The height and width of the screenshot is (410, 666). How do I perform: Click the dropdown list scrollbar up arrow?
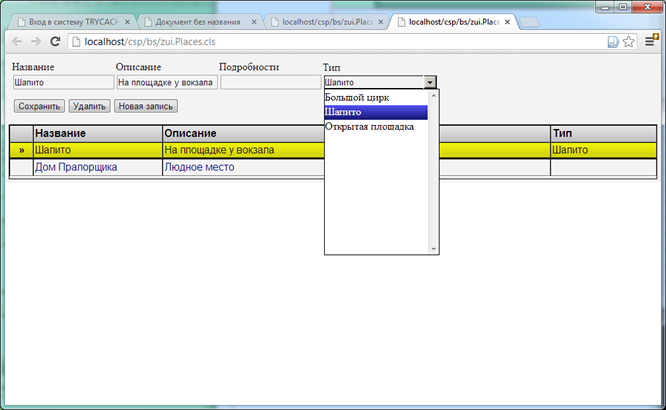click(434, 95)
